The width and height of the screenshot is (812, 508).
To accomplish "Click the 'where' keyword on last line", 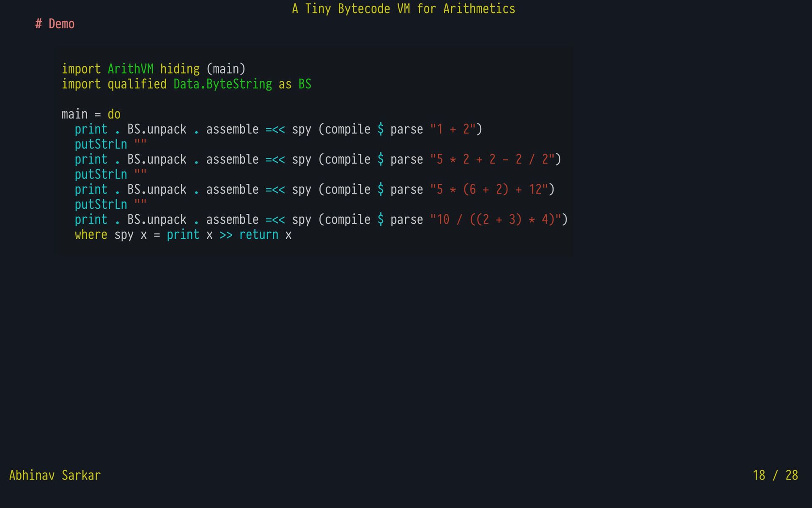I will click(x=91, y=235).
